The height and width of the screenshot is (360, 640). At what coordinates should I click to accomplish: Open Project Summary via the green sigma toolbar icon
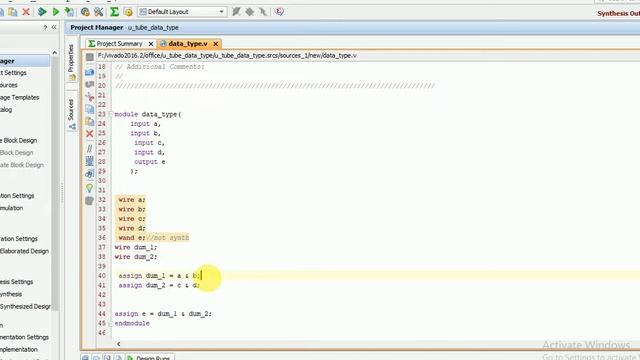114,12
